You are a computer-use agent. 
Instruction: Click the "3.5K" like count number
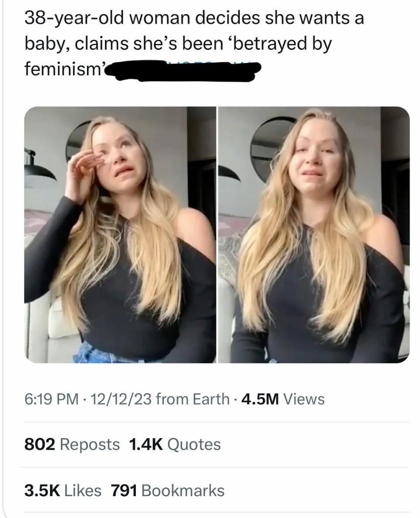tap(42, 490)
